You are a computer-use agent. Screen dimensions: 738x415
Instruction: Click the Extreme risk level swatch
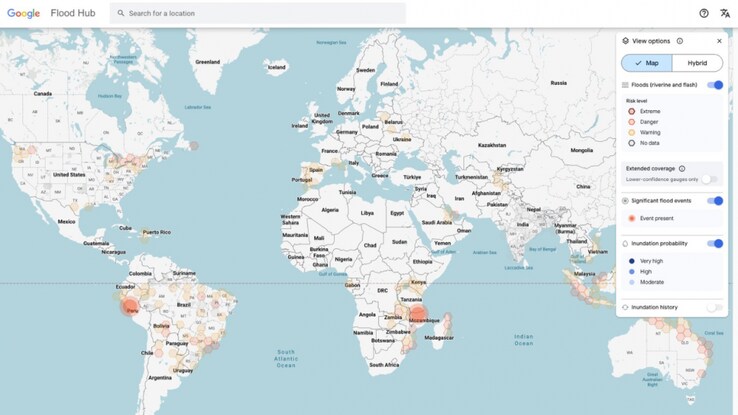pos(632,111)
